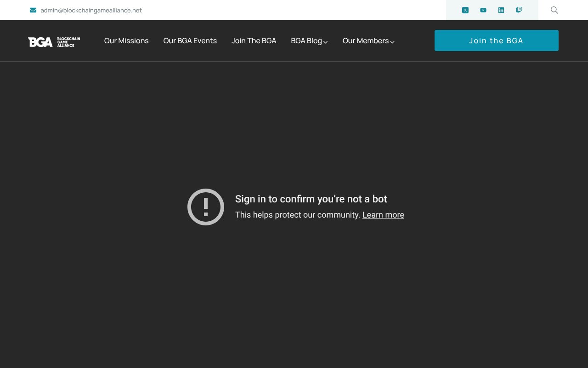Select Our BGA Events in the navigation
This screenshot has height=368, width=588.
tap(190, 40)
